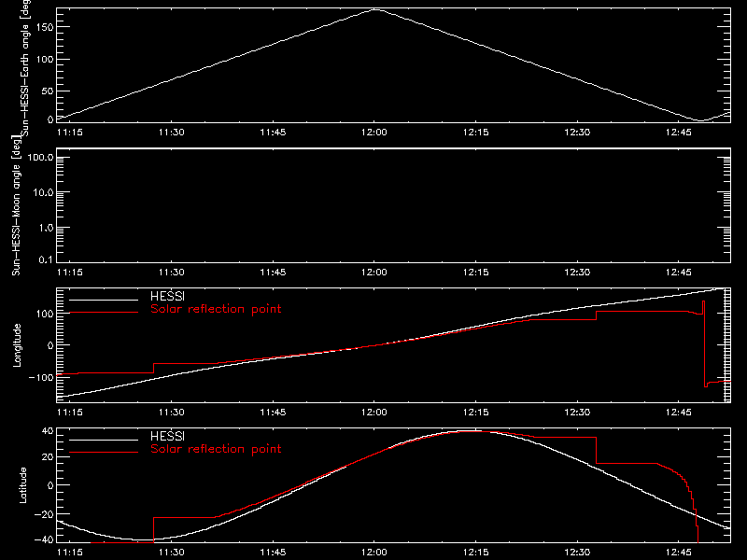The image size is (747, 560).
Task: Click the -40 tick on Latitude axis
Action: click(x=44, y=539)
